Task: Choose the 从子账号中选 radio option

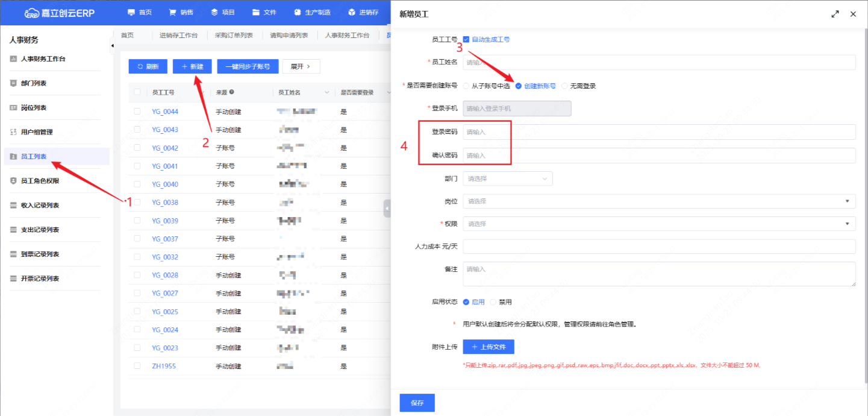Action: pos(466,86)
